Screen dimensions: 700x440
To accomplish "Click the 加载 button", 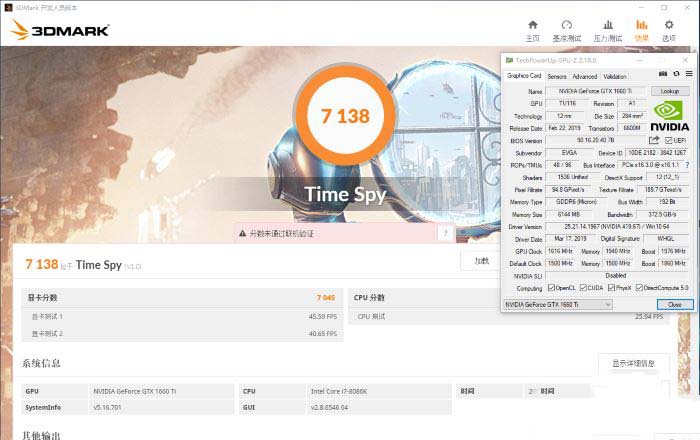I will (x=481, y=261).
